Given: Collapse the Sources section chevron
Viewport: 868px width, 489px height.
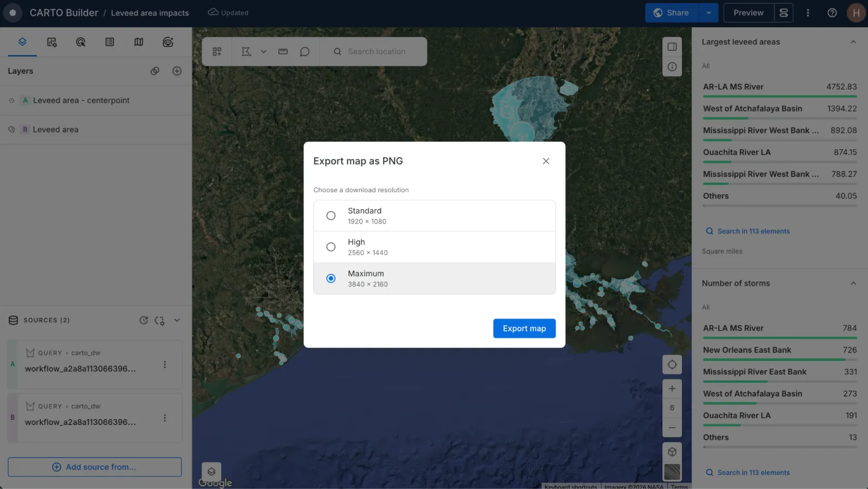Looking at the screenshot, I should 177,320.
